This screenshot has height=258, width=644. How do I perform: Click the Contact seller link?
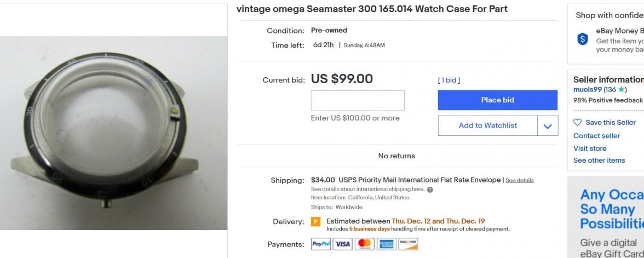596,136
